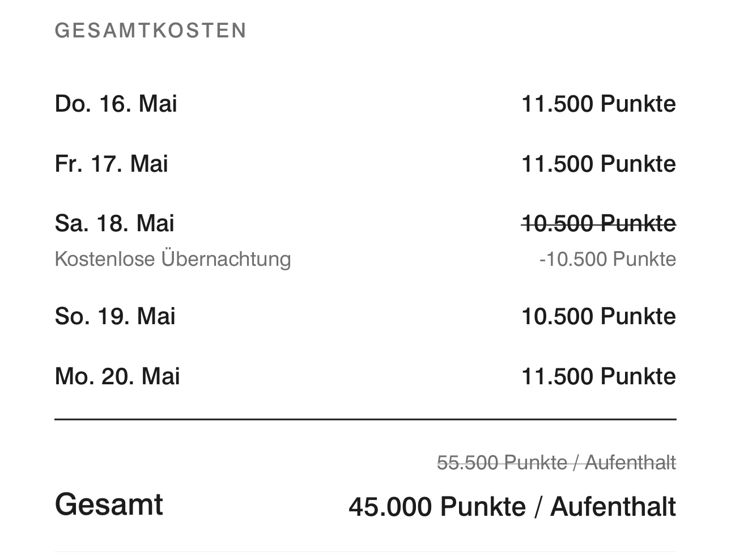Select the Mo. 20. Mai date label
Image resolution: width=731 pixels, height=560 pixels.
click(117, 376)
